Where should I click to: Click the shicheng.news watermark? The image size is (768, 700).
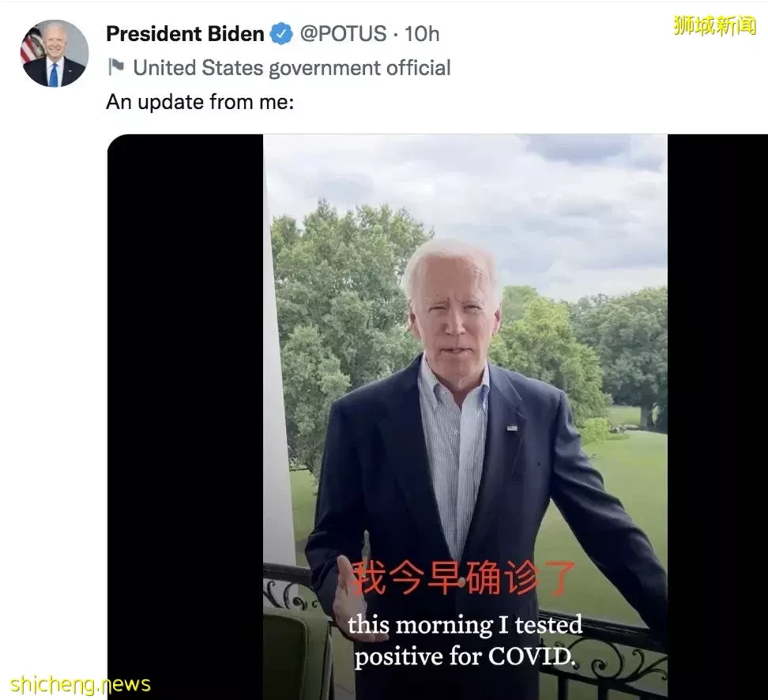pos(81,684)
